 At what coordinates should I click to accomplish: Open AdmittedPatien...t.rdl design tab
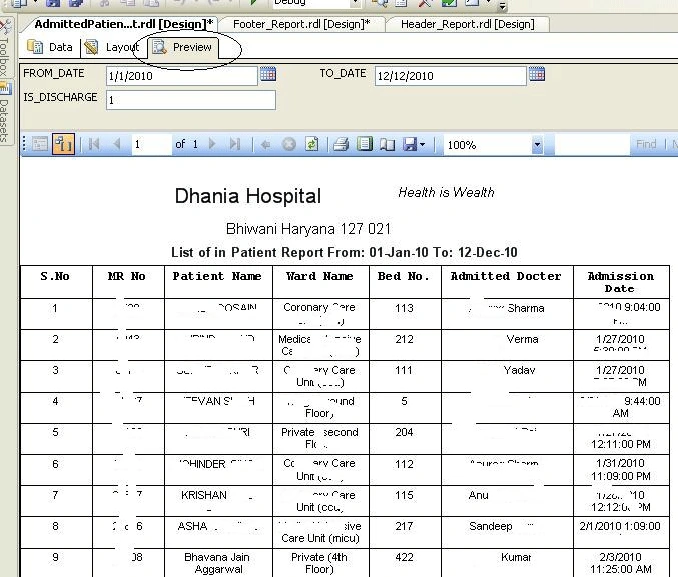(x=123, y=24)
